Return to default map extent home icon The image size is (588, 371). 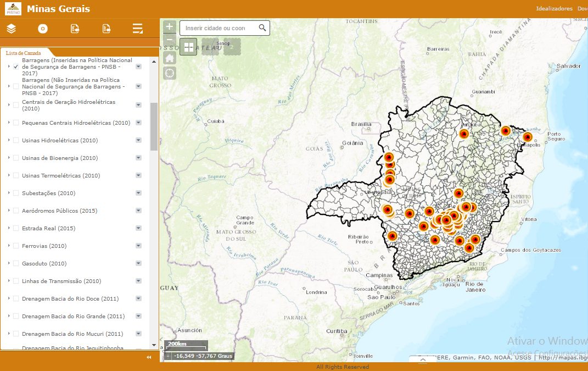point(170,58)
